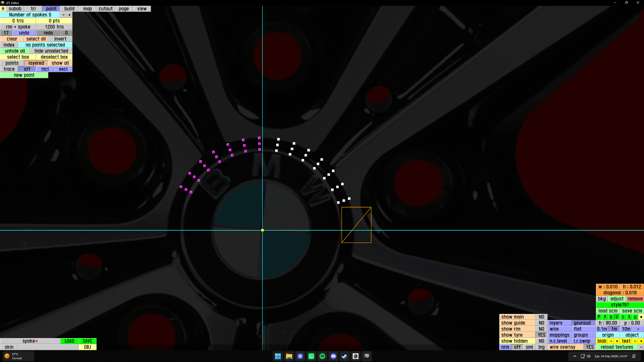The image size is (644, 362).
Task: Create a new point
Action: pyautogui.click(x=24, y=75)
